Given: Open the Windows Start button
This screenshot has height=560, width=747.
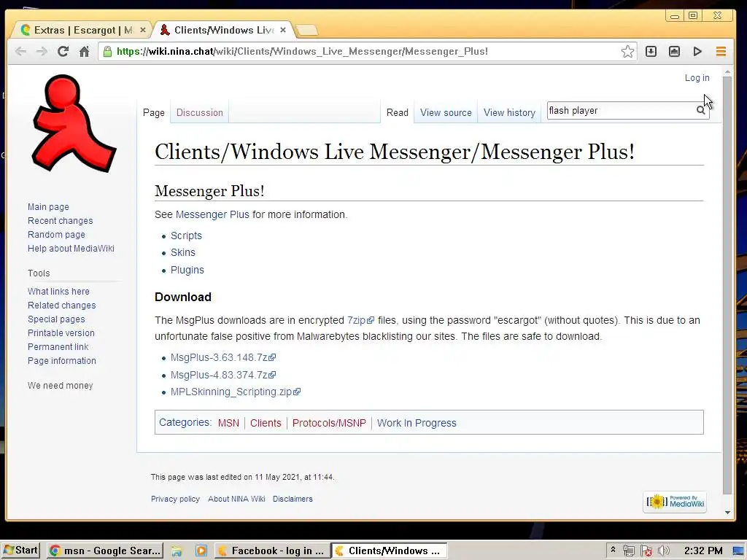Looking at the screenshot, I should [x=20, y=551].
